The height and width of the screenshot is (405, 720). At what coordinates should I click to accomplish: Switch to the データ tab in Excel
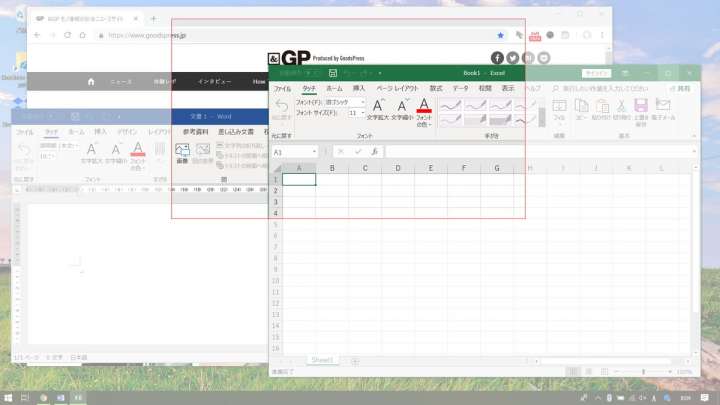(x=460, y=88)
